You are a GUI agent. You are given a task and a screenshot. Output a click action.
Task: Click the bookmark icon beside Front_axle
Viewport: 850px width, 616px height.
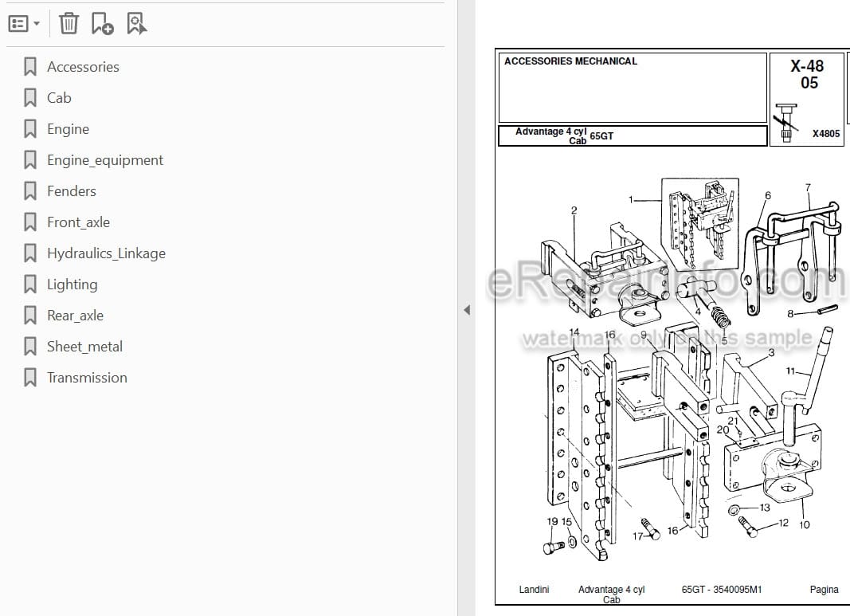coord(30,222)
